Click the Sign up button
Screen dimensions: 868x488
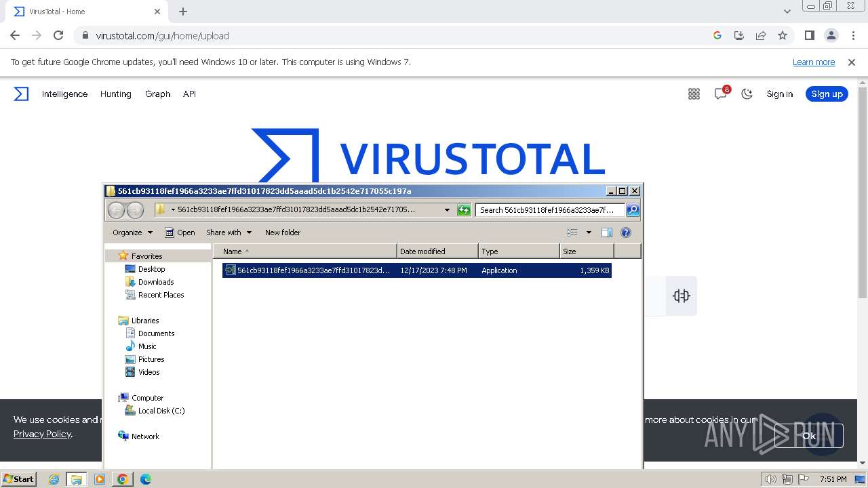pyautogui.click(x=827, y=94)
